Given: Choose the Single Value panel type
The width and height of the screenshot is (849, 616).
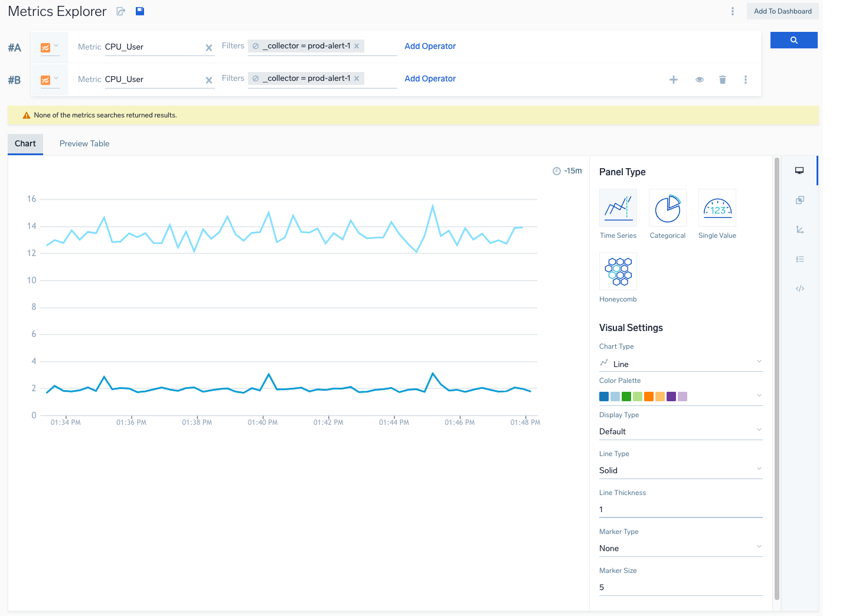Looking at the screenshot, I should pos(717,208).
